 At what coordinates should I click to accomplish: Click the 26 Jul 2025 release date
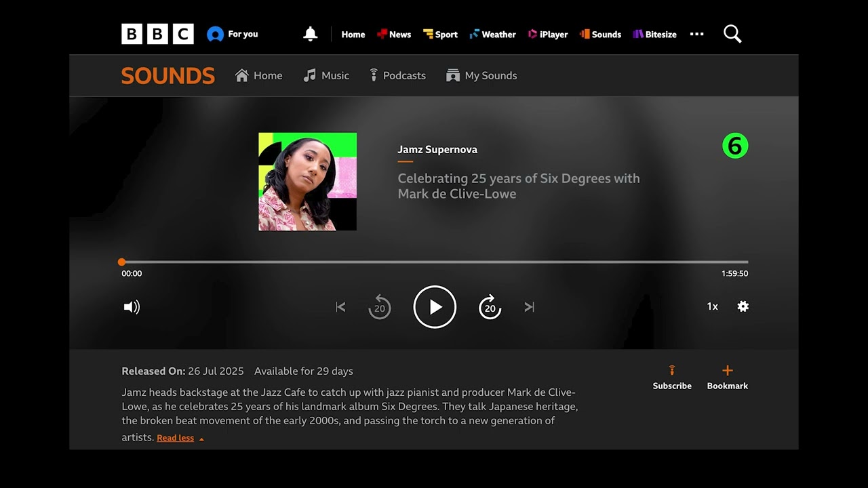point(216,371)
